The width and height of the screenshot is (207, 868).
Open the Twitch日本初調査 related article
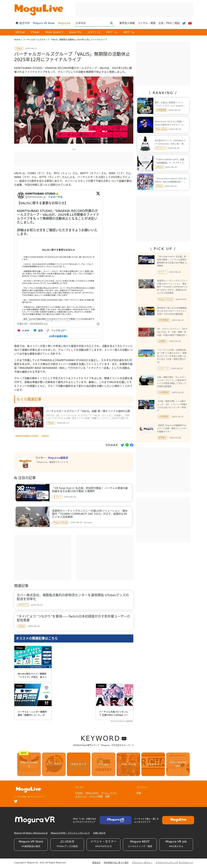click(x=74, y=621)
